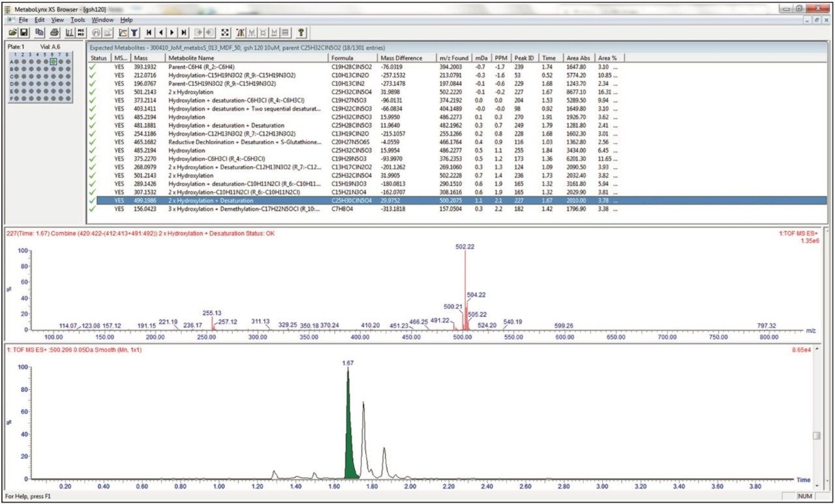Select the row with area 8677.10
This screenshot has height=504, width=835.
pyautogui.click(x=457, y=92)
